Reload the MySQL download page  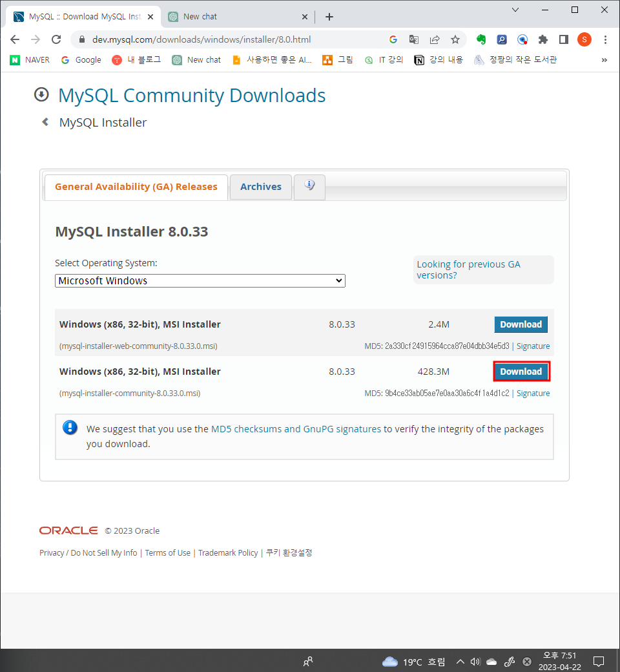point(56,39)
